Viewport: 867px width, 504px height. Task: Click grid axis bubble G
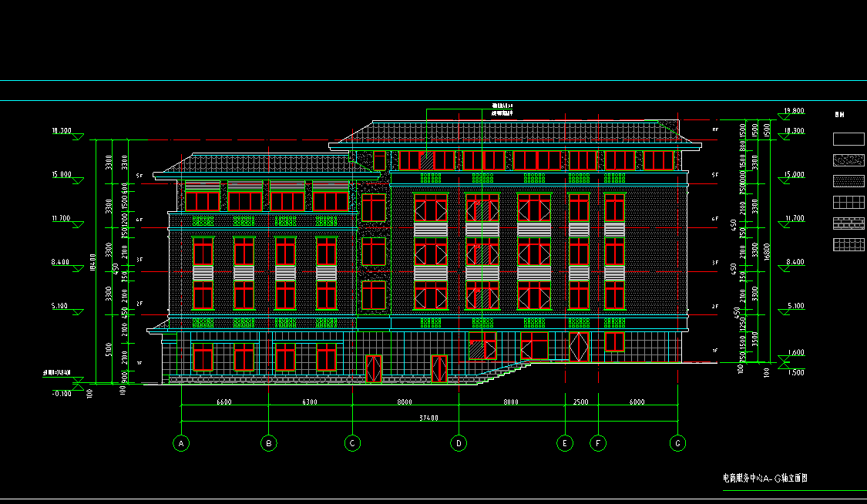click(677, 443)
